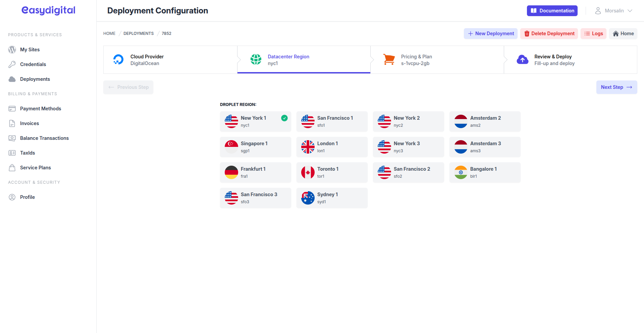Expand the Morsalin user menu
644x333 pixels.
point(614,11)
